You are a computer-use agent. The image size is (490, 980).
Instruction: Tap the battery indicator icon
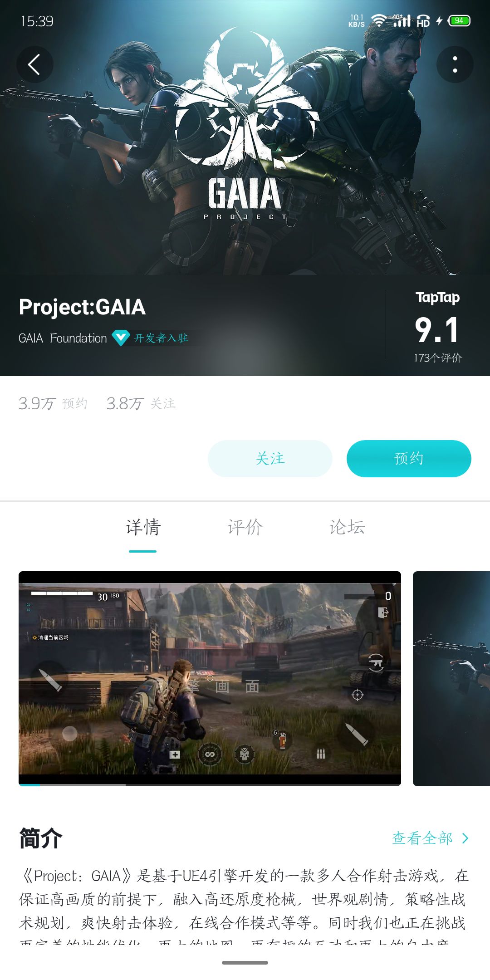(459, 20)
